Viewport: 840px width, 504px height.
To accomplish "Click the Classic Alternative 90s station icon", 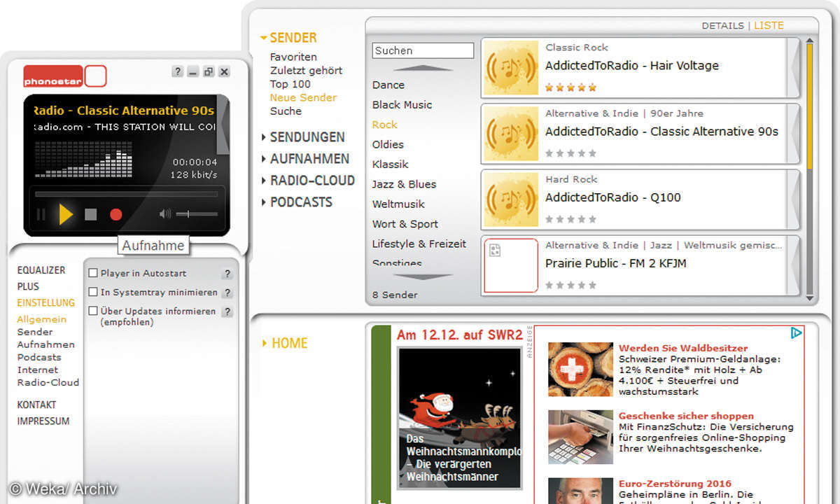I will 510,133.
